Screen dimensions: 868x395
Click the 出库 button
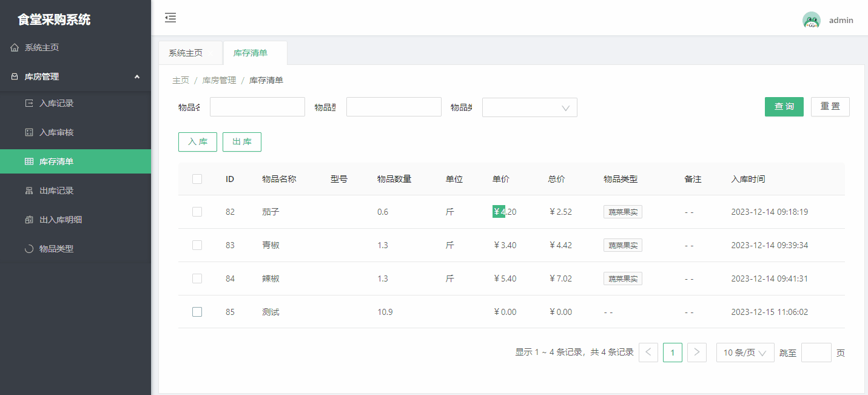point(242,141)
